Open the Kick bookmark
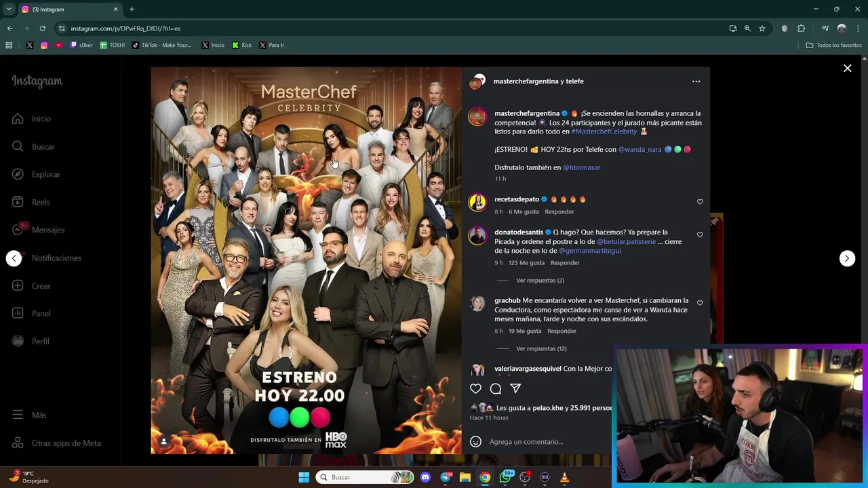This screenshot has height=488, width=868. pyautogui.click(x=241, y=45)
